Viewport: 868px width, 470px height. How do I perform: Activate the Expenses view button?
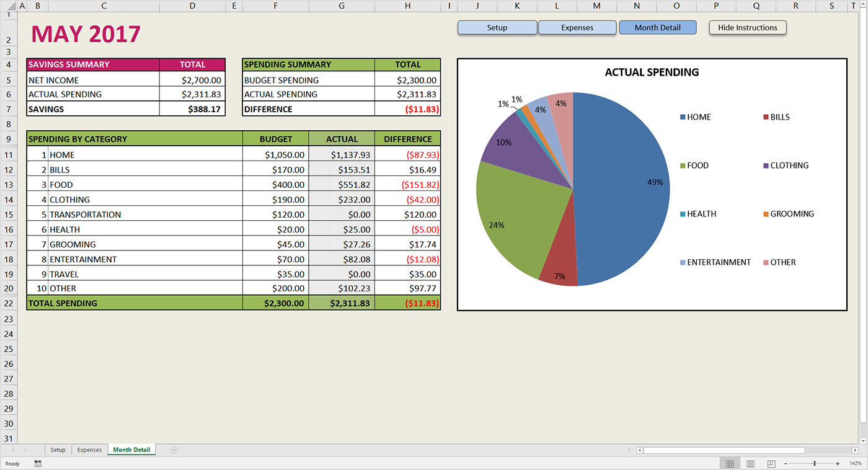tap(577, 27)
